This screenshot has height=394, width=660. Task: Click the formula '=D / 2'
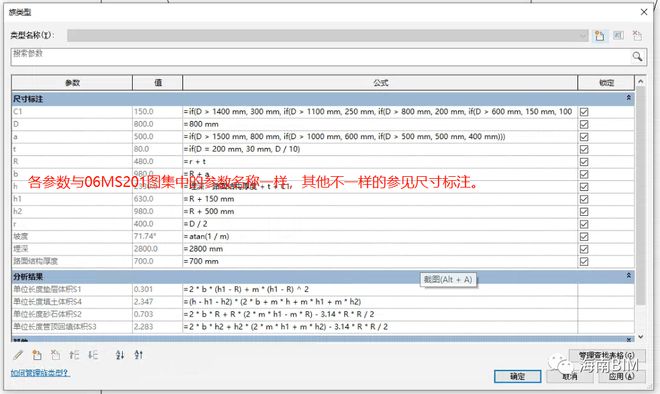(x=196, y=224)
